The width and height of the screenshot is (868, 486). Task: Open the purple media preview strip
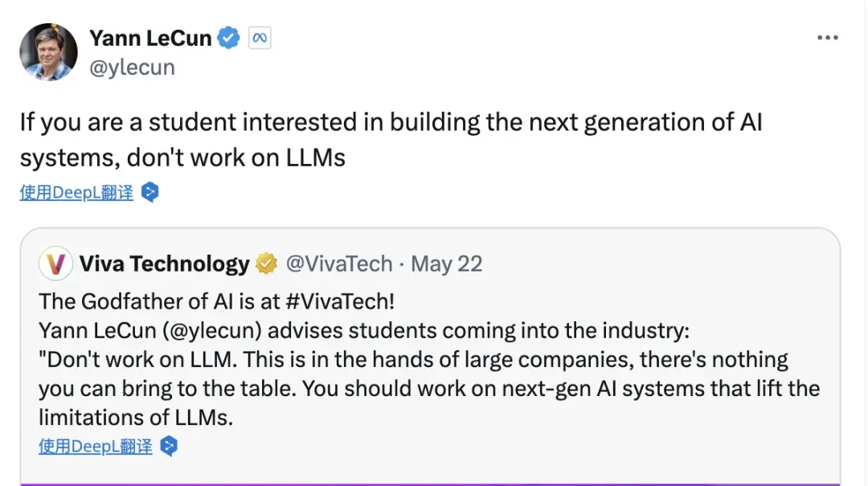tap(430, 484)
